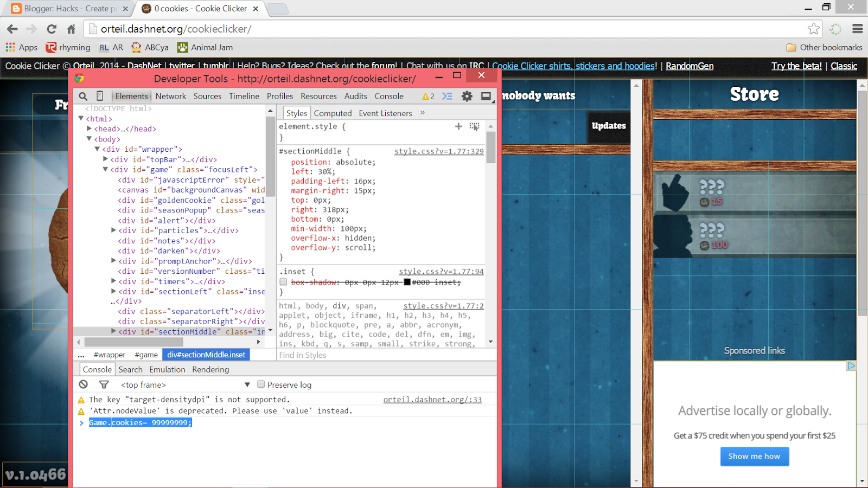This screenshot has width=868, height=488.
Task: Open the style.css?v=1.77:329 source link
Action: coord(439,151)
